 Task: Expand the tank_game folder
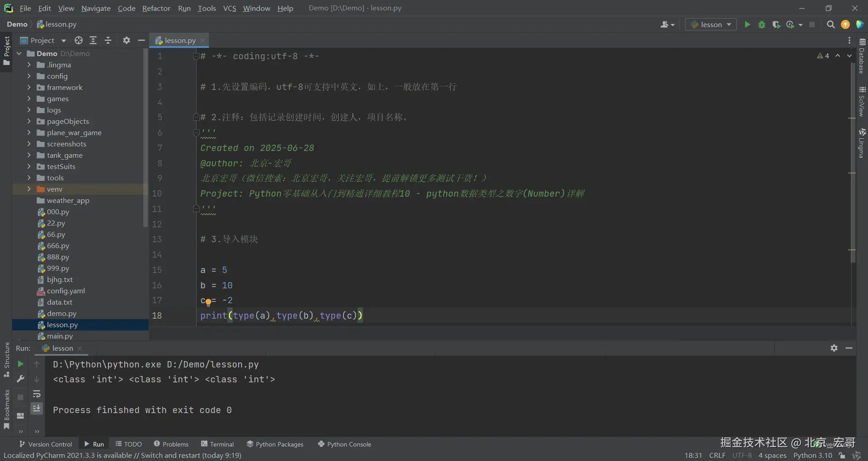pos(29,155)
